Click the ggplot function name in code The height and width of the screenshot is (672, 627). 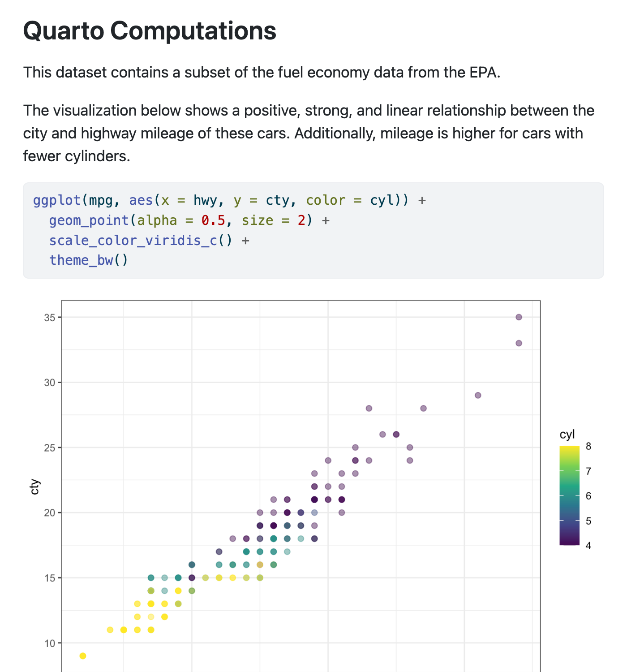56,200
